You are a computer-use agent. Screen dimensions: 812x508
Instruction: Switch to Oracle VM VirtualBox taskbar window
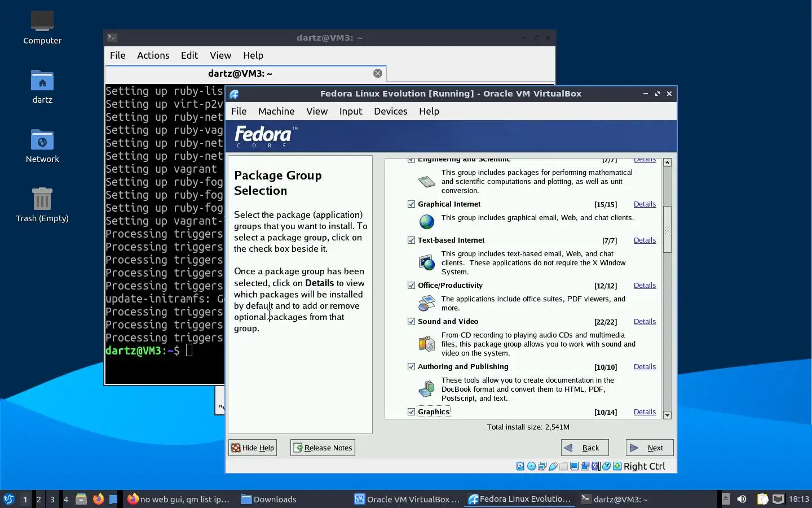coord(407,499)
